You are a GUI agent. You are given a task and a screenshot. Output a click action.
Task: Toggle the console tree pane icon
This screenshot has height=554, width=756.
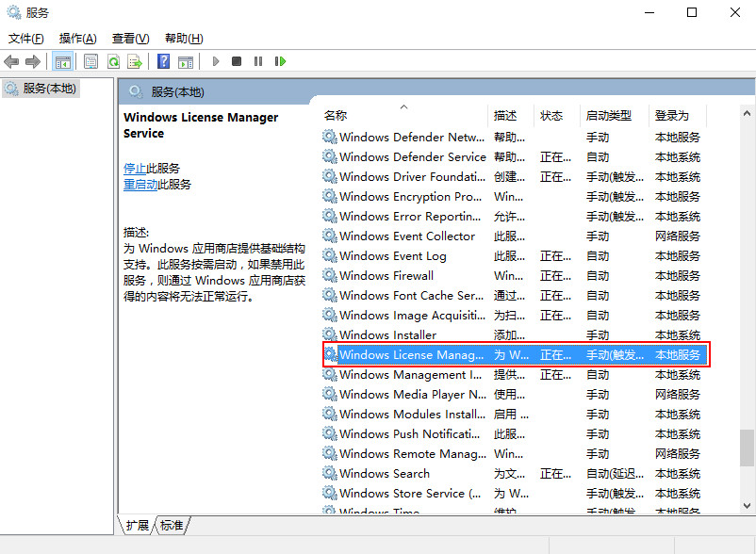click(62, 61)
